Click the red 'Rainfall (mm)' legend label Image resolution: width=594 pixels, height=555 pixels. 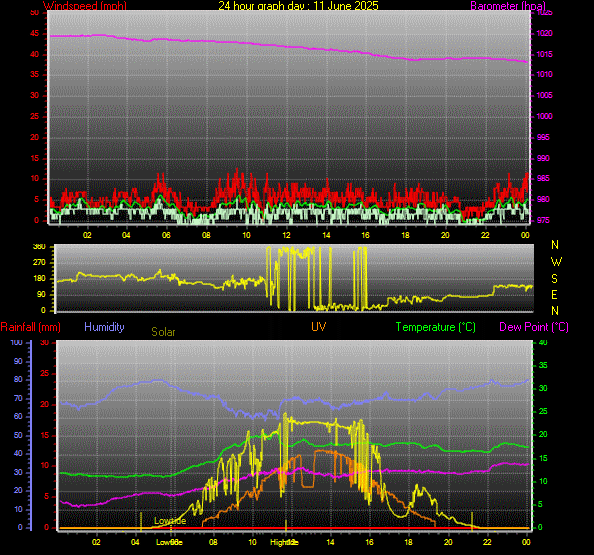click(x=31, y=327)
